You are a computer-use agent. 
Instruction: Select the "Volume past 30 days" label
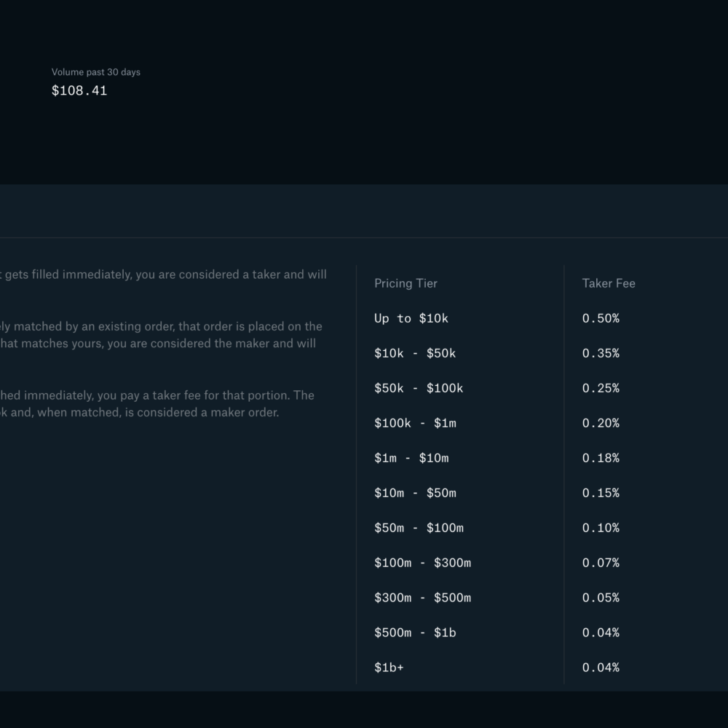(96, 72)
